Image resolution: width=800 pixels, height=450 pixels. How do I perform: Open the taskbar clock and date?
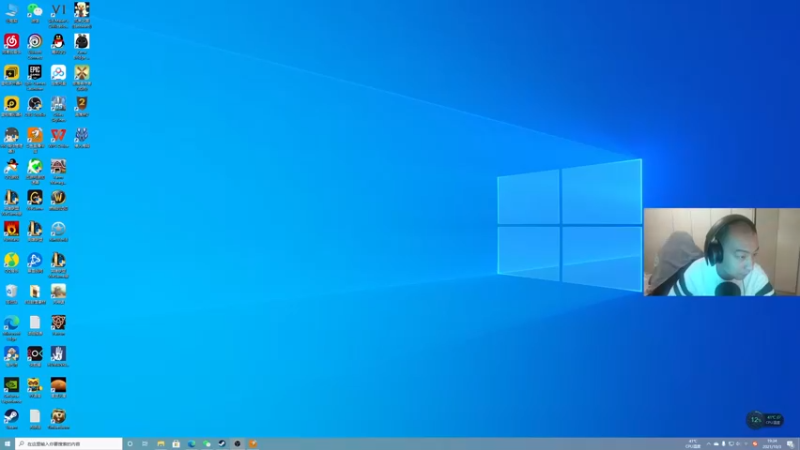[772, 444]
